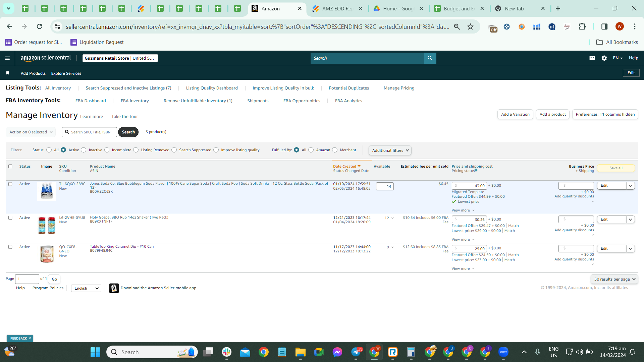The width and height of the screenshot is (644, 362).
Task: Select the Improve listing quality filter
Action: pos(216,150)
